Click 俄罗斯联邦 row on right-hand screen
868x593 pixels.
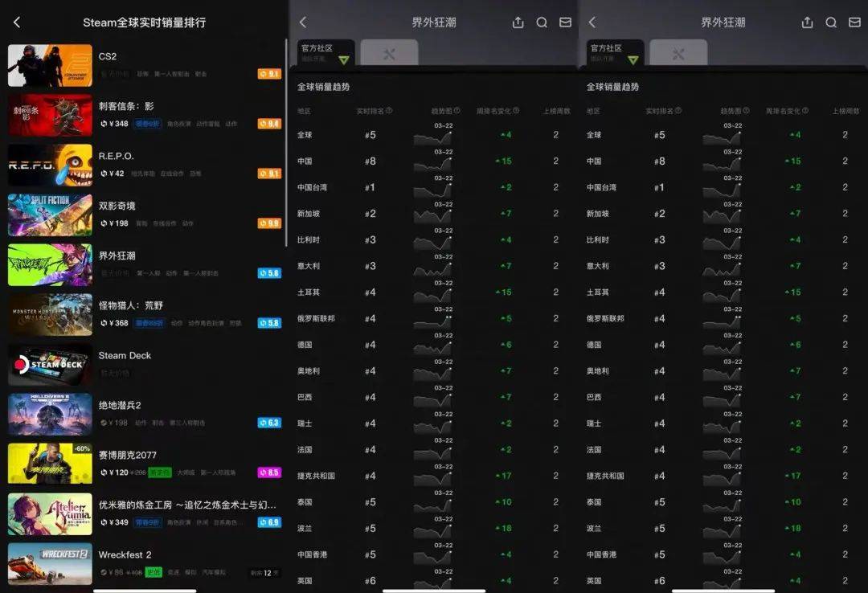pos(723,318)
